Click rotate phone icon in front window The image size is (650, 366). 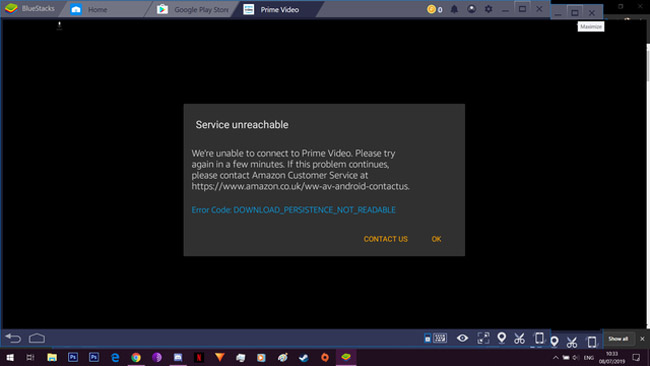[539, 338]
